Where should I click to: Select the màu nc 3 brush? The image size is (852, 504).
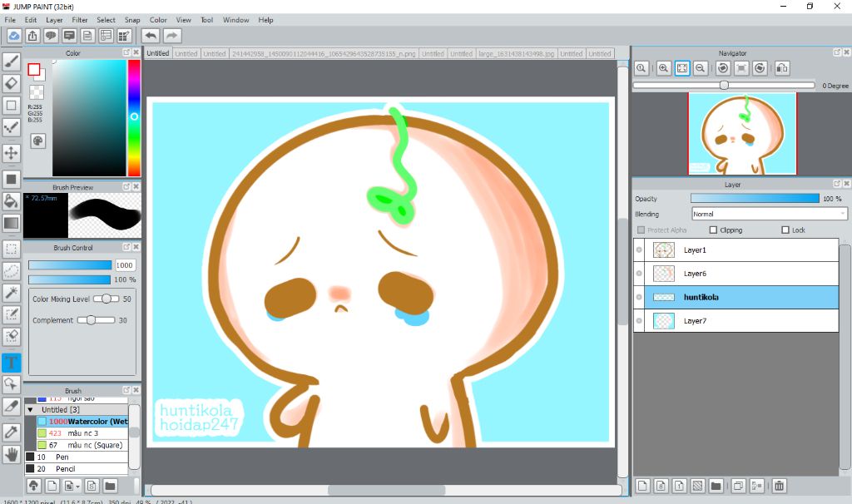[x=82, y=433]
